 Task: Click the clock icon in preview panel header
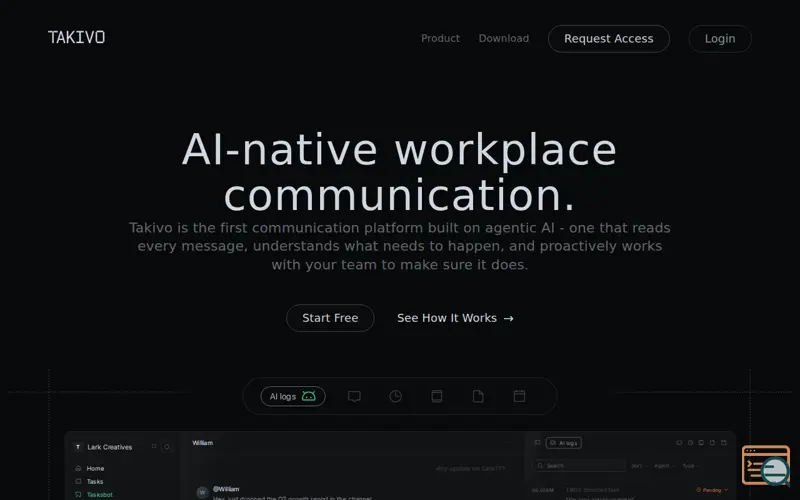pyautogui.click(x=690, y=443)
